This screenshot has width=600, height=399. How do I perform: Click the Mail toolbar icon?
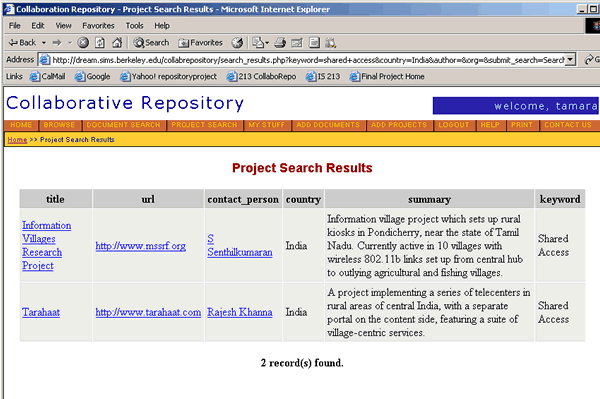point(260,42)
